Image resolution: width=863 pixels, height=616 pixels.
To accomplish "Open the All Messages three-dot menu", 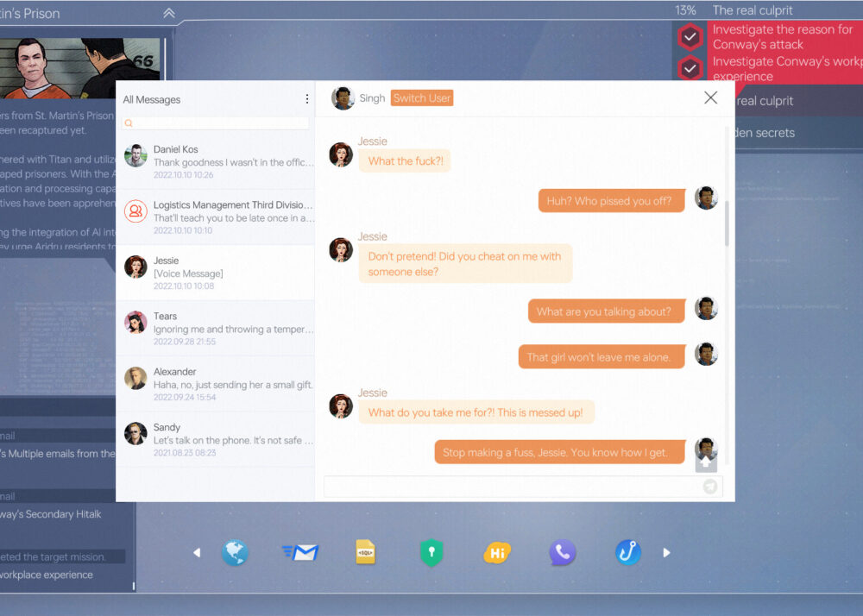I will [306, 99].
